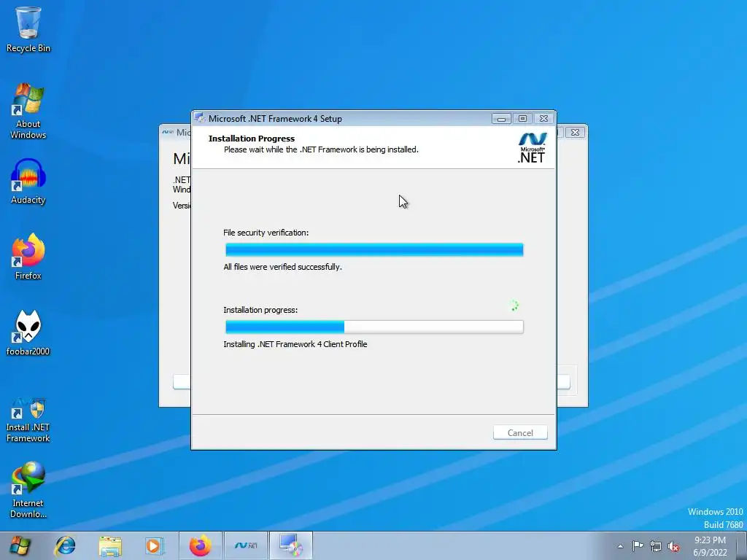Select the setup installer taskbar button
Image resolution: width=747 pixels, height=560 pixels.
point(291,545)
